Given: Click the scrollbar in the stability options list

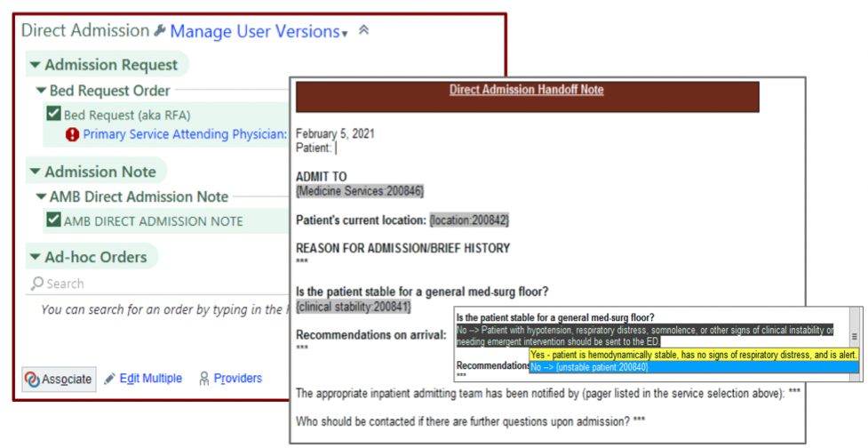Looking at the screenshot, I should [855, 337].
